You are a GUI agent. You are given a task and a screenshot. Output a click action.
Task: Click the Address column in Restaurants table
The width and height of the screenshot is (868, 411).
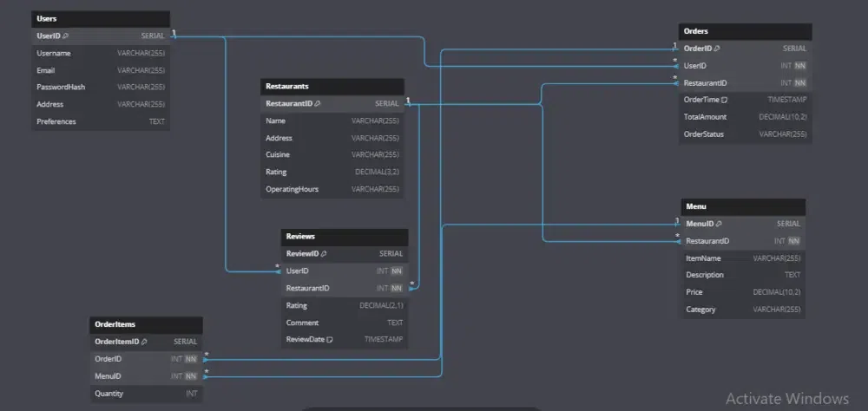[x=332, y=138]
